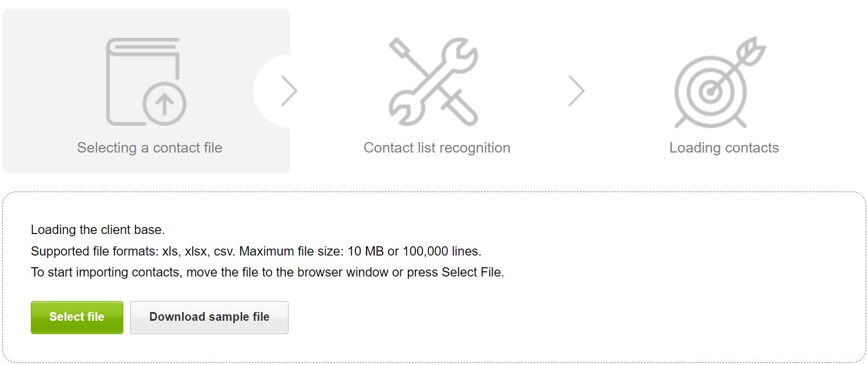The height and width of the screenshot is (365, 868).
Task: Click the circled up-arrow on the book icon
Action: point(165,105)
